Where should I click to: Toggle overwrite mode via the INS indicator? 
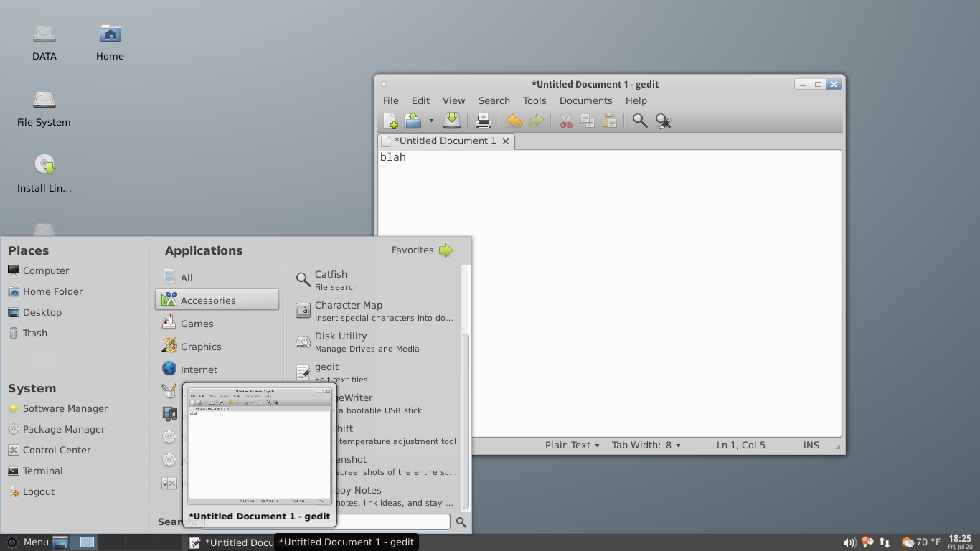pos(811,445)
